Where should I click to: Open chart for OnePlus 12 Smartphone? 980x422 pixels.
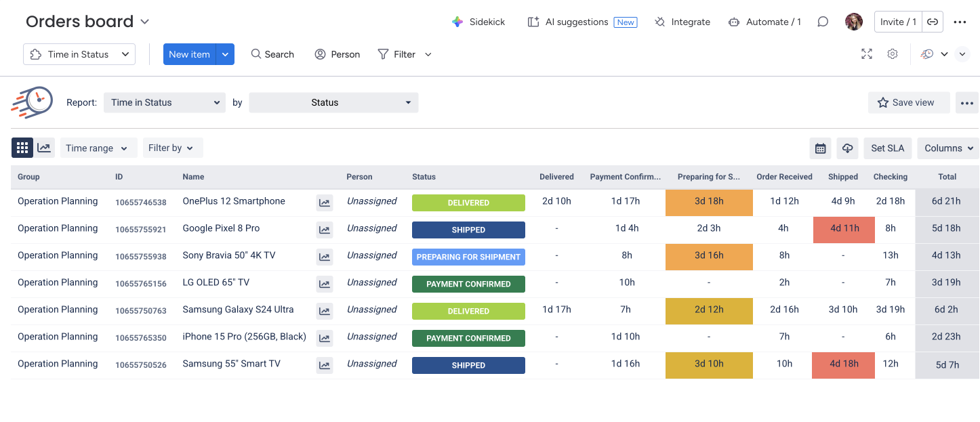coord(325,203)
